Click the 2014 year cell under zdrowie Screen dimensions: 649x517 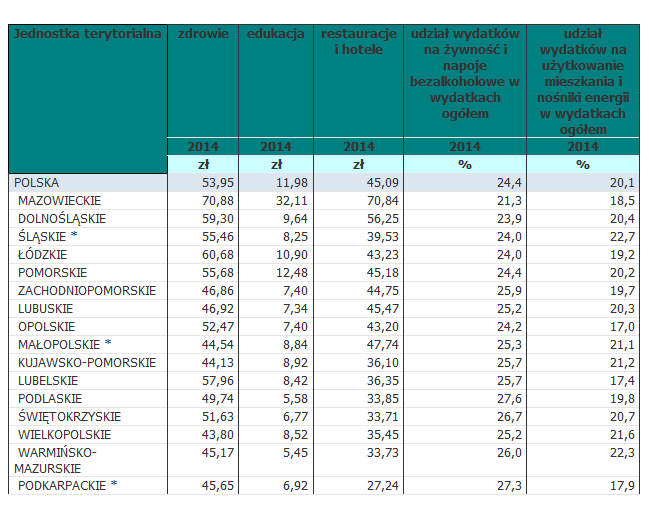[203, 147]
